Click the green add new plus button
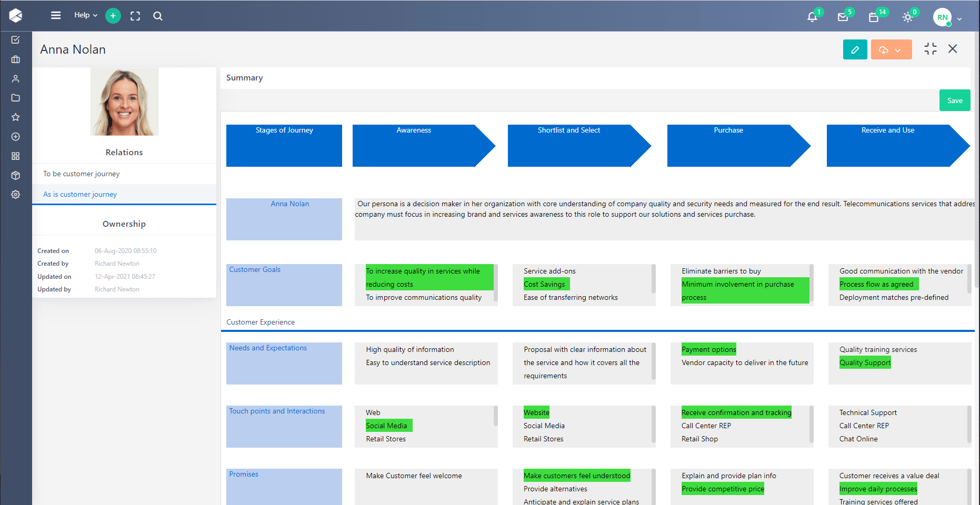980x505 pixels. click(x=113, y=16)
